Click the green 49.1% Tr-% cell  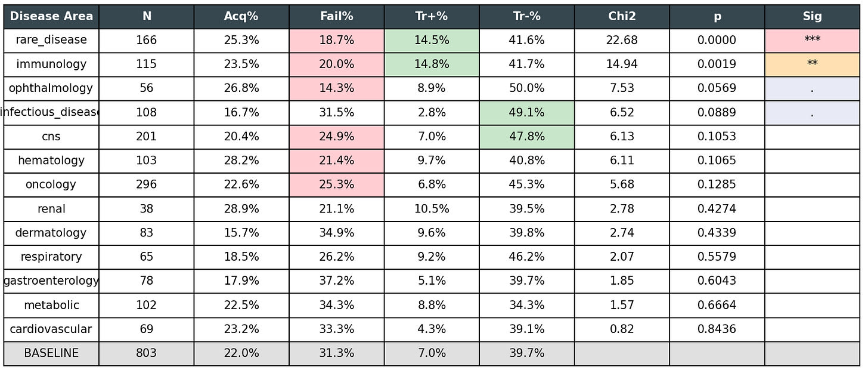[x=526, y=113]
